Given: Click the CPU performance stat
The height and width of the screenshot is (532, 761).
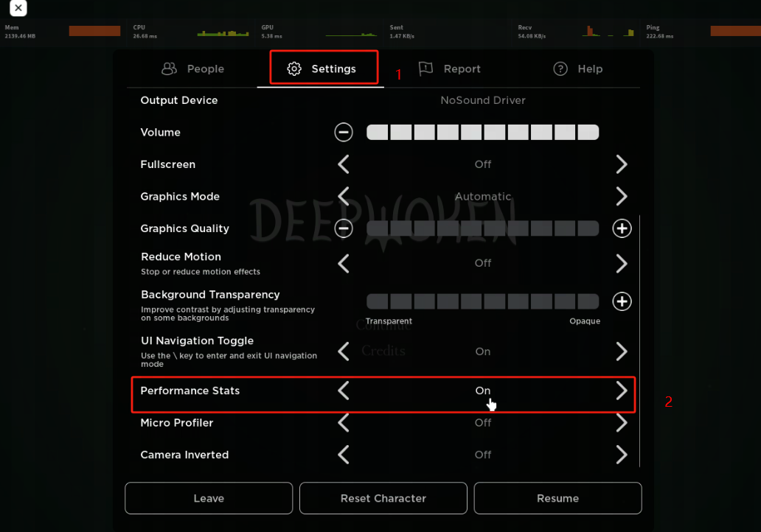Looking at the screenshot, I should click(191, 32).
